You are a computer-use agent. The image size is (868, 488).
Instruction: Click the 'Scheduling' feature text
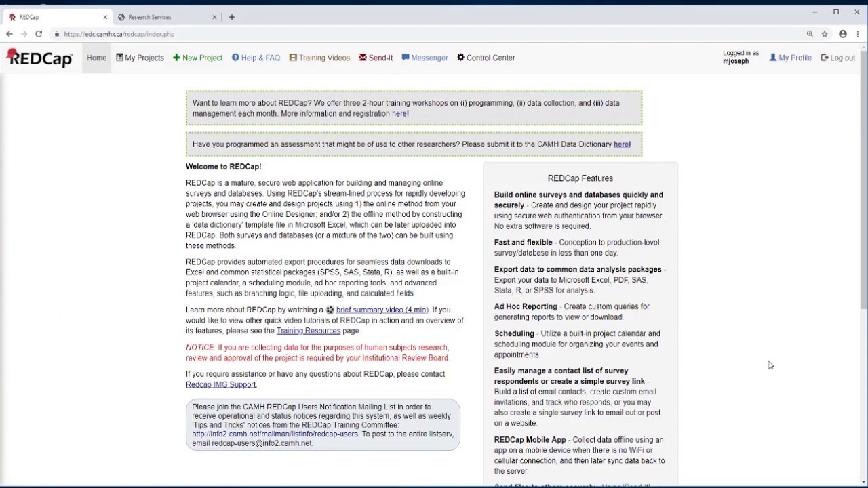click(x=514, y=333)
